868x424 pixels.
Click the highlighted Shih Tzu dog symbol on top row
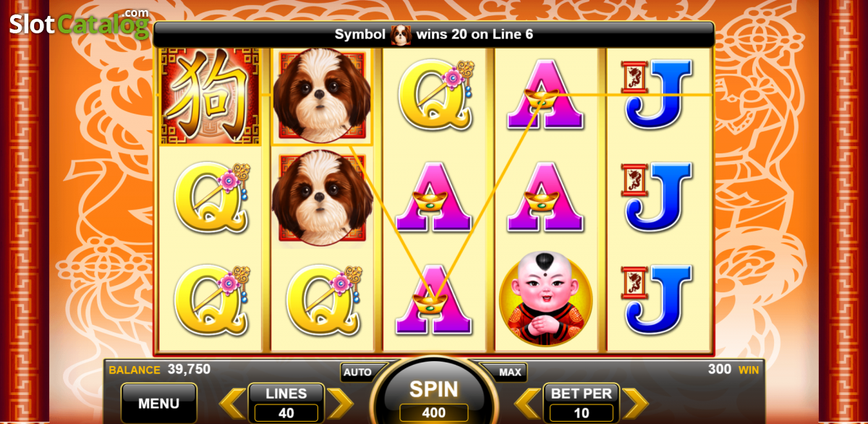322,96
